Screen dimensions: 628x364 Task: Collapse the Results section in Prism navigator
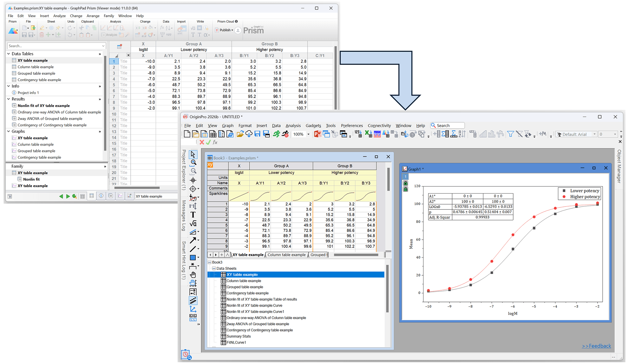[9, 99]
